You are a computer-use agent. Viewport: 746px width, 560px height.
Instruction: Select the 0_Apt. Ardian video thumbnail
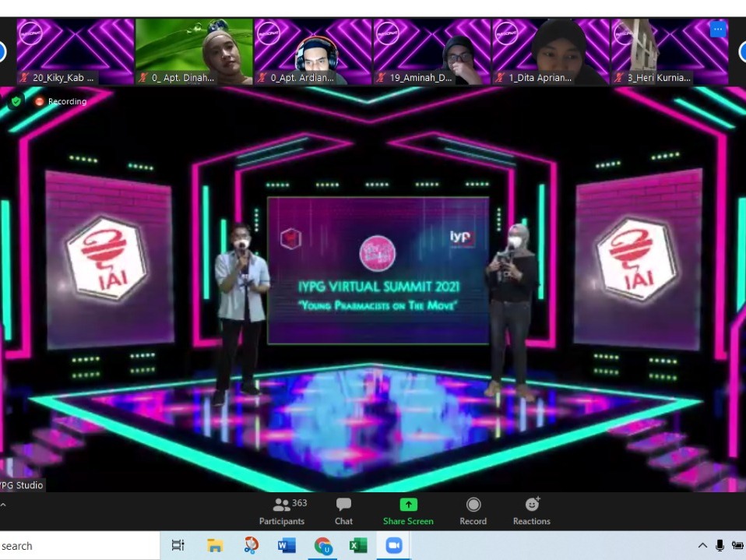313,51
